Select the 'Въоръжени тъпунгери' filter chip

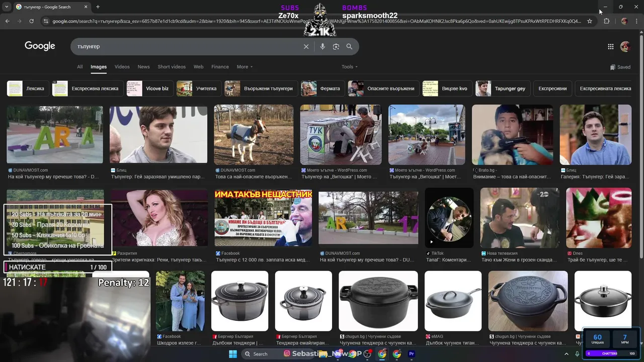261,88
